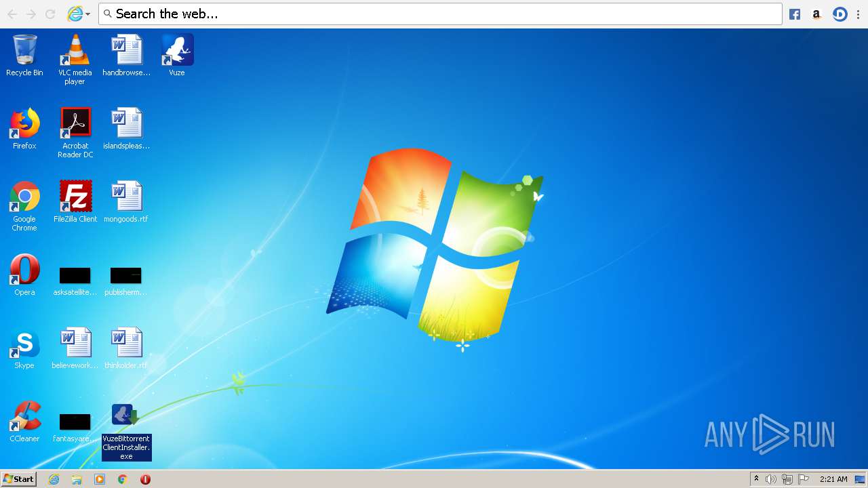Click the Internet Explorer logo in the toolbar
Image resolution: width=868 pixels, height=488 pixels.
point(75,14)
